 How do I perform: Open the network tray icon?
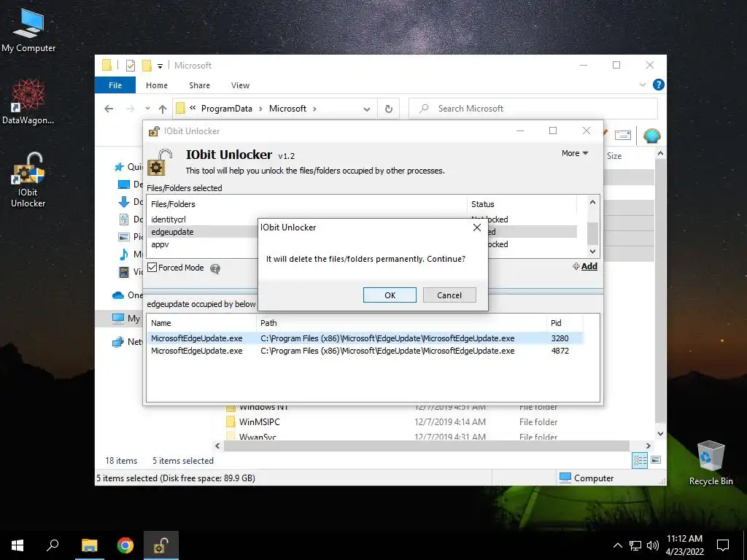tap(635, 545)
